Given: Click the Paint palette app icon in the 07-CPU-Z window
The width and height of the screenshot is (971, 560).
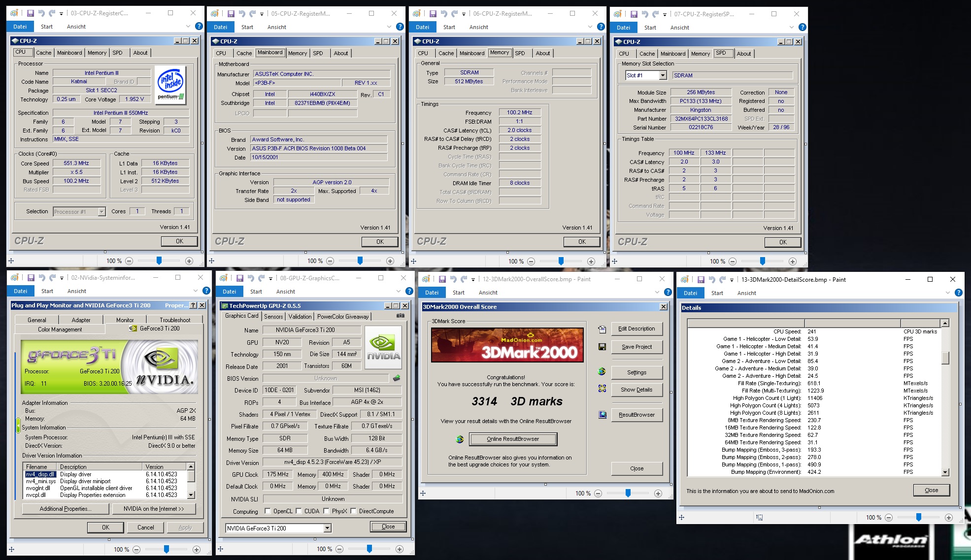Looking at the screenshot, I should pos(618,14).
